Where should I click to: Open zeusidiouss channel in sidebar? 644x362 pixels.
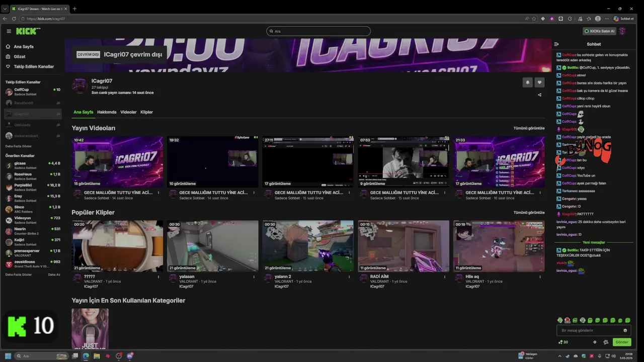pos(33,264)
